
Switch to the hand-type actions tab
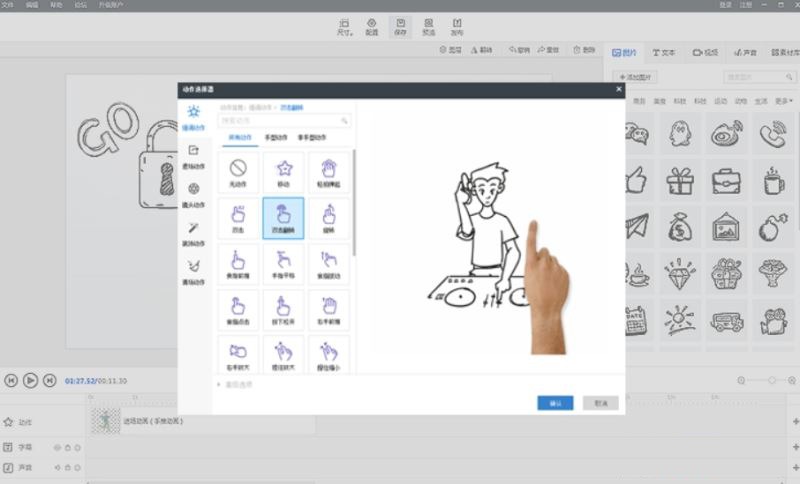coord(276,138)
